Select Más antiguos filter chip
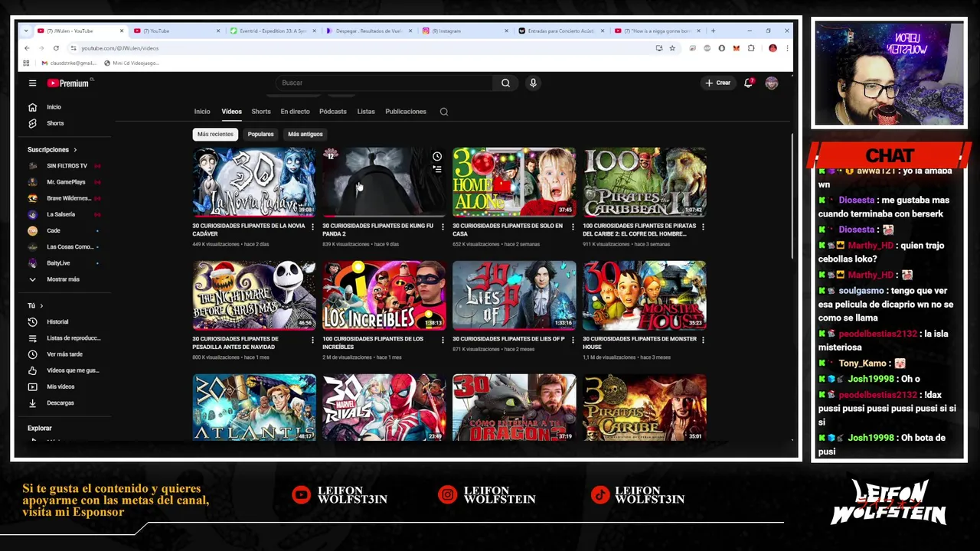This screenshot has height=551, width=980. pos(305,134)
